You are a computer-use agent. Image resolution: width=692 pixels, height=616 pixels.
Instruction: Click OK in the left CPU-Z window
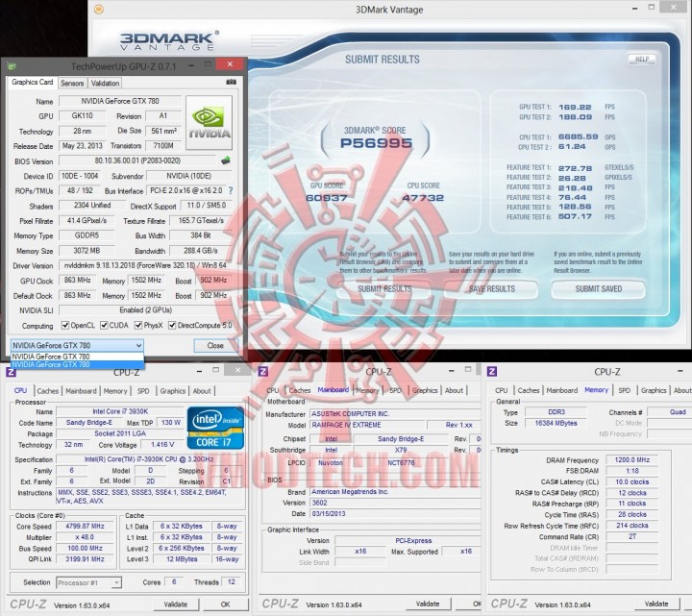[x=225, y=604]
